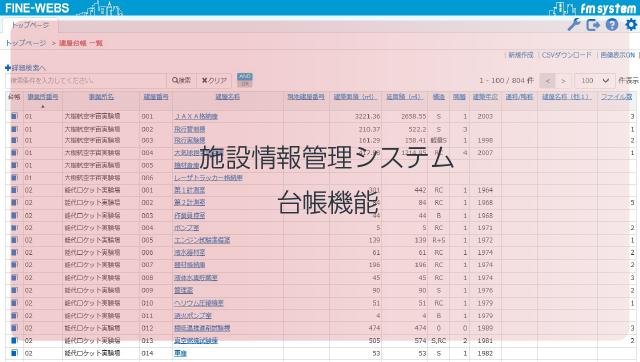Image resolution: width=640 pixels, height=362 pixels.
Task: Open ledger icon for 事業所 01 建屋 004 row
Action: click(14, 153)
